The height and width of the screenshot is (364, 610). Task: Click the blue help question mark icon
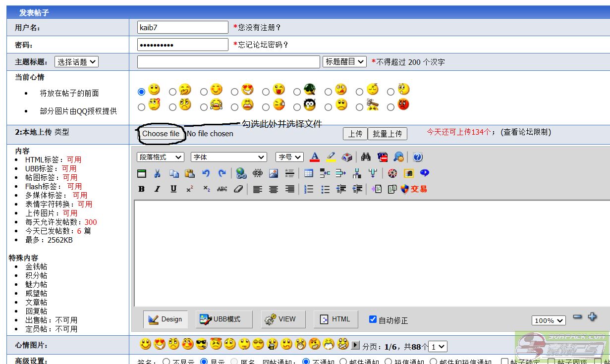(x=417, y=157)
